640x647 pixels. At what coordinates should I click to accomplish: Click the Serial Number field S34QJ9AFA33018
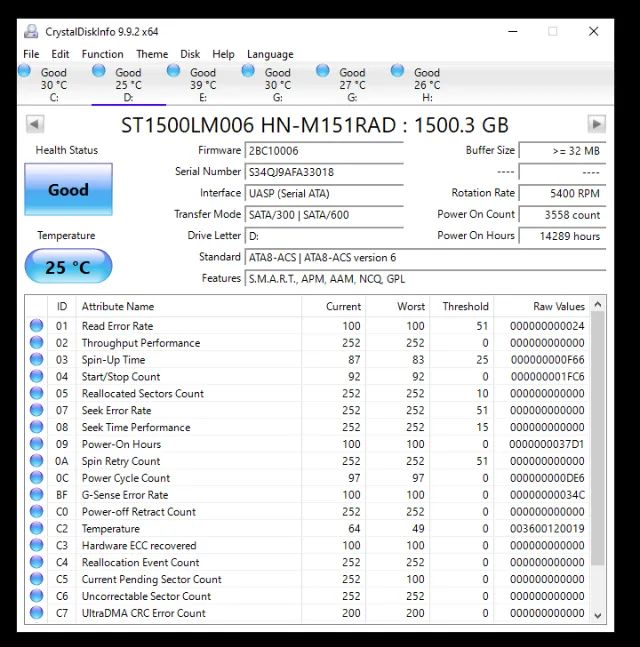(324, 172)
